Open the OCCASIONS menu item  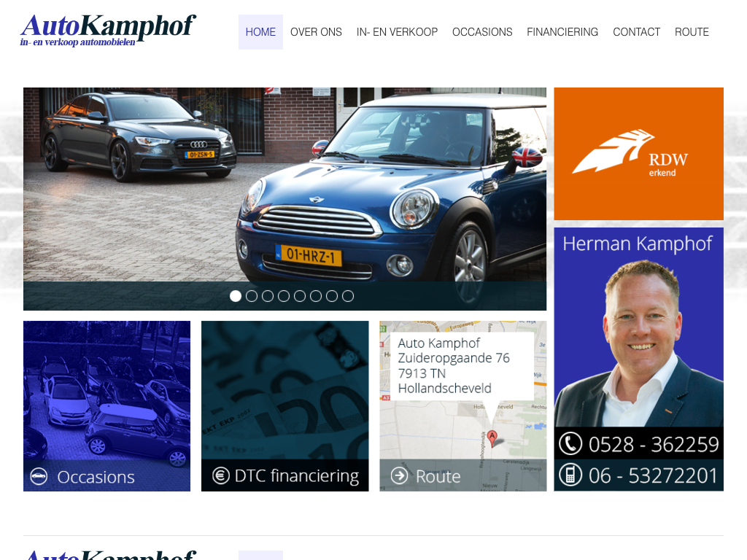tap(482, 32)
